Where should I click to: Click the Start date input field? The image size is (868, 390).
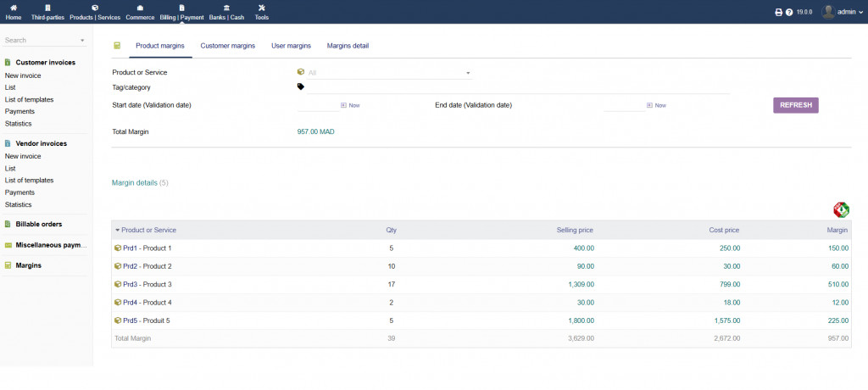[x=317, y=105]
